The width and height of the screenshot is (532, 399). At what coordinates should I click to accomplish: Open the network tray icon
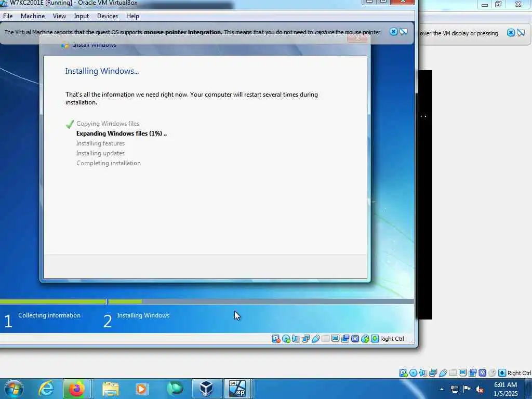coord(454,389)
